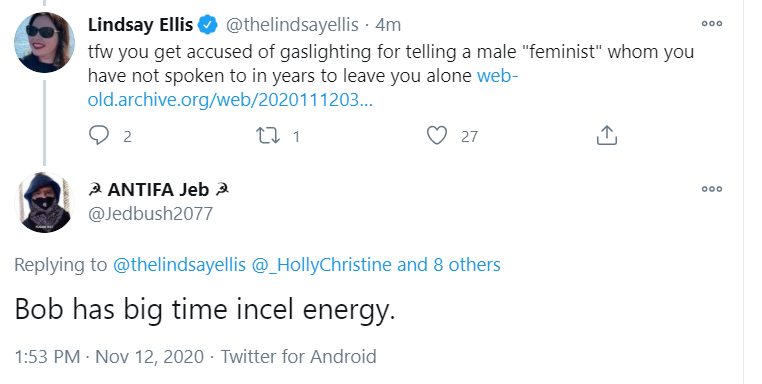Like Lindsay Ellis's tweet with the heart icon
The image size is (762, 384).
(436, 136)
